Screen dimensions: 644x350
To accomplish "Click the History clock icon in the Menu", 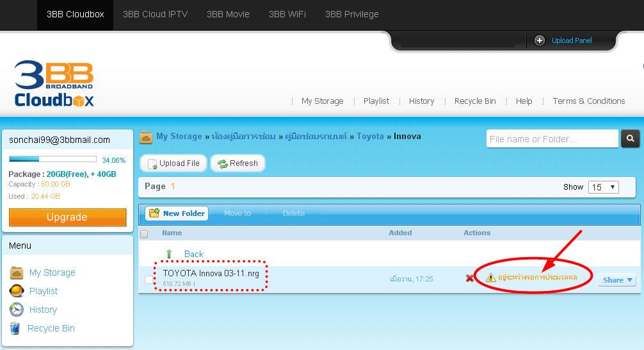I will [x=17, y=309].
